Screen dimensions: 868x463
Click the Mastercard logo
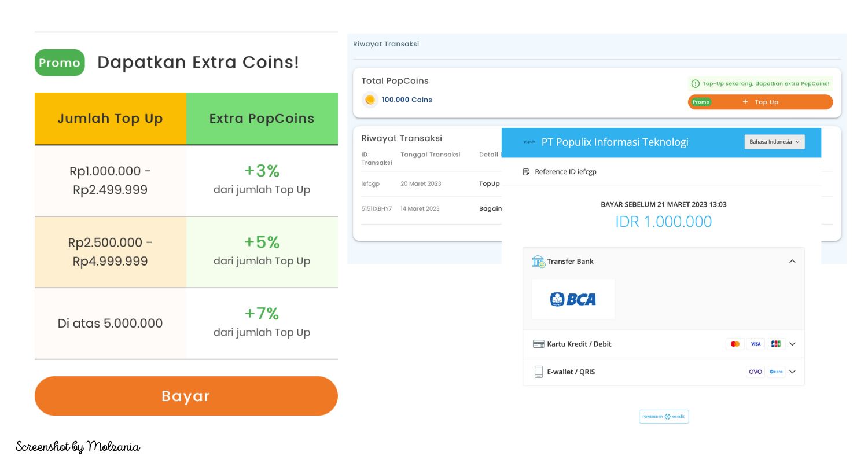pos(735,344)
